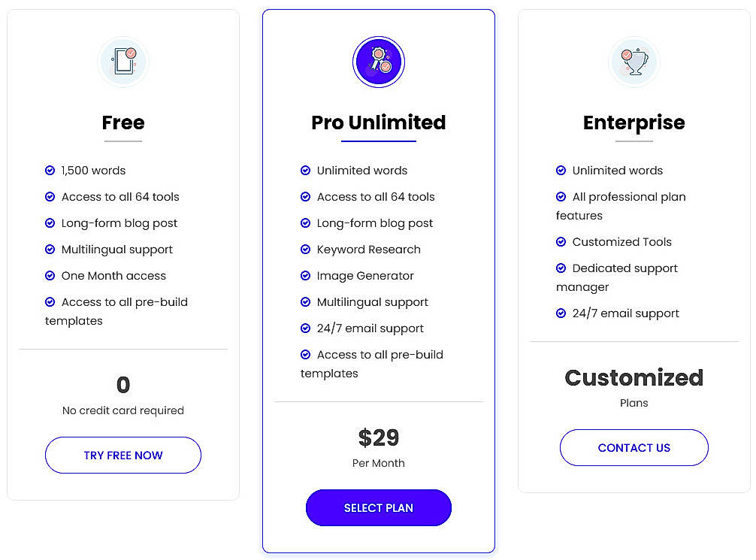Click the SELECT PLAN button
The width and height of the screenshot is (756, 560).
[378, 507]
